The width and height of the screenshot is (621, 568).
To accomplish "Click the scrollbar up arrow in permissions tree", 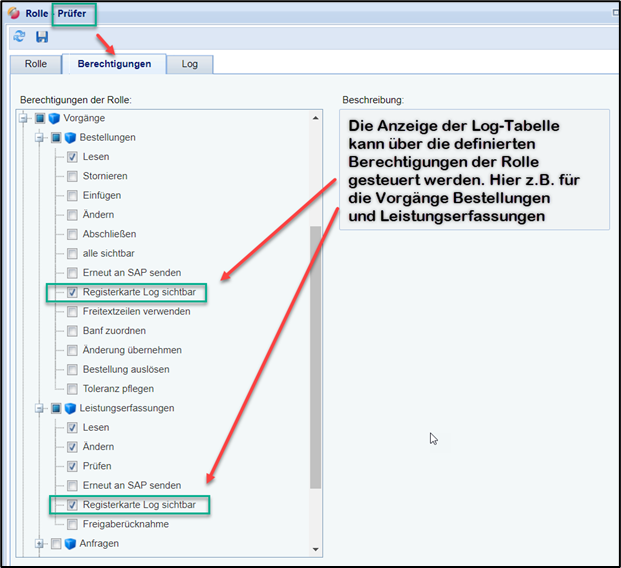I will click(x=317, y=118).
